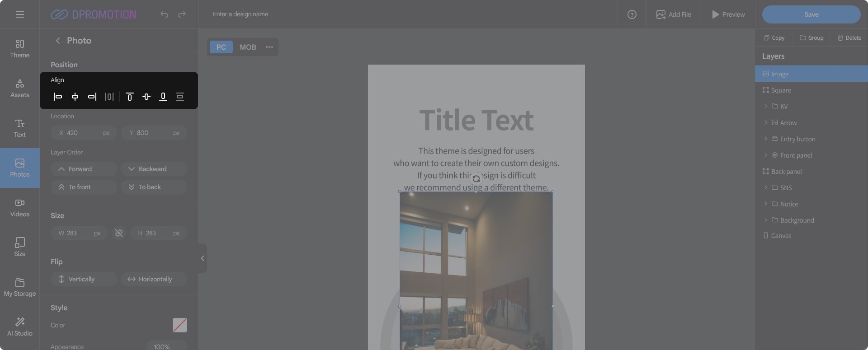Open the Style color swatch
Image resolution: width=868 pixels, height=350 pixels.
click(x=180, y=325)
